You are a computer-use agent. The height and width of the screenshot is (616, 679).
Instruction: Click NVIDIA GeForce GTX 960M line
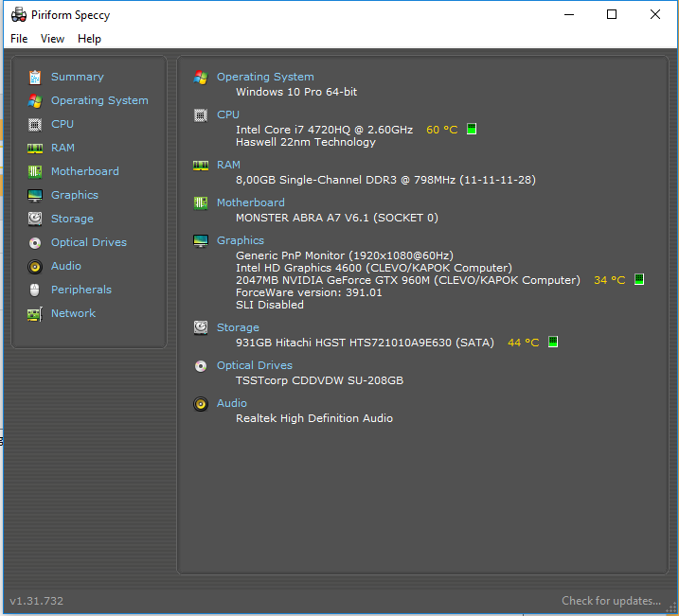coord(408,280)
